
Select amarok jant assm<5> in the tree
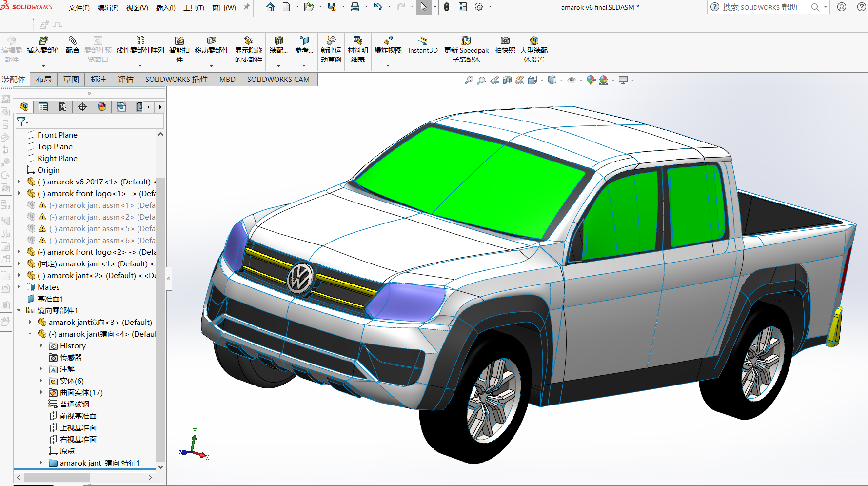point(91,228)
